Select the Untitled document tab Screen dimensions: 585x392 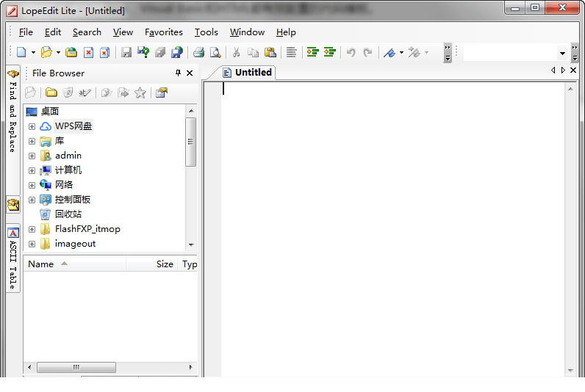(248, 72)
